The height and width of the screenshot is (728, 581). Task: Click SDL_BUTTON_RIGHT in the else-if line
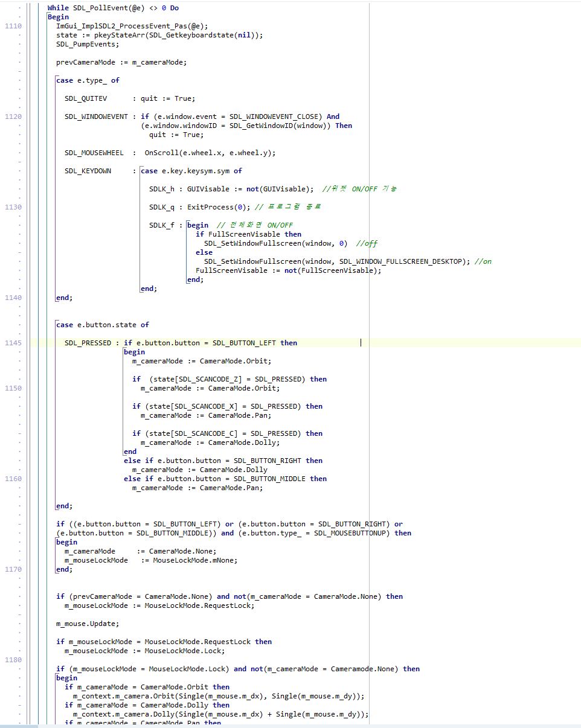pyautogui.click(x=268, y=461)
